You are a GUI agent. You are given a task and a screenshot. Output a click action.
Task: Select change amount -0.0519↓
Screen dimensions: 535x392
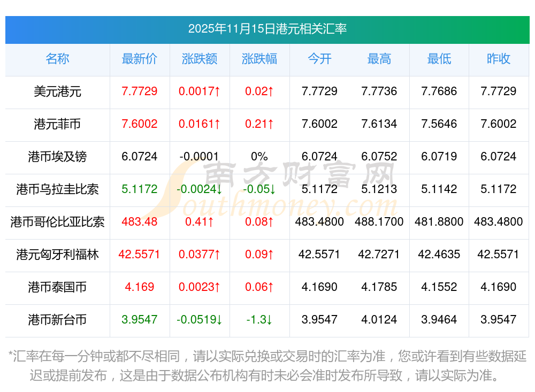pos(200,319)
